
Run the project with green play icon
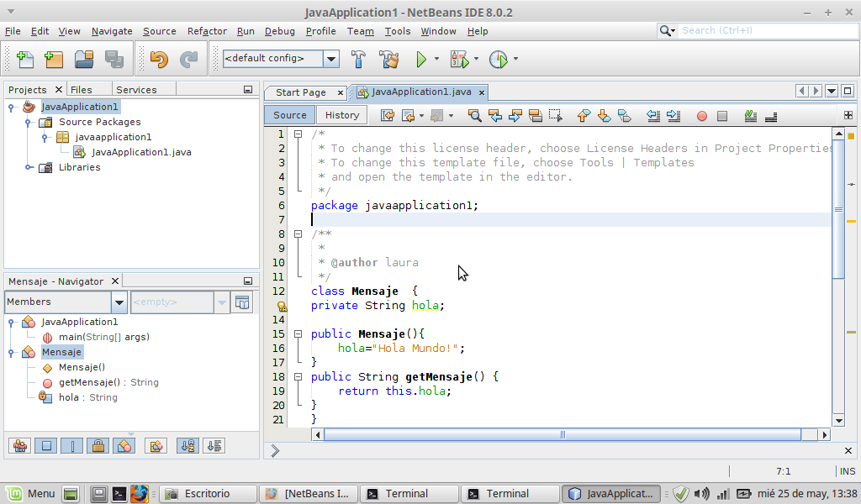tap(421, 60)
